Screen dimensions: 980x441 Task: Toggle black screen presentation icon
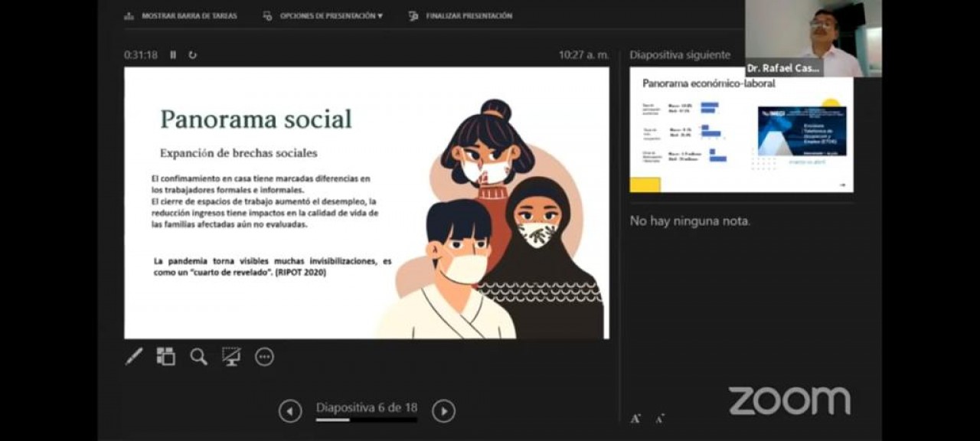click(x=231, y=357)
